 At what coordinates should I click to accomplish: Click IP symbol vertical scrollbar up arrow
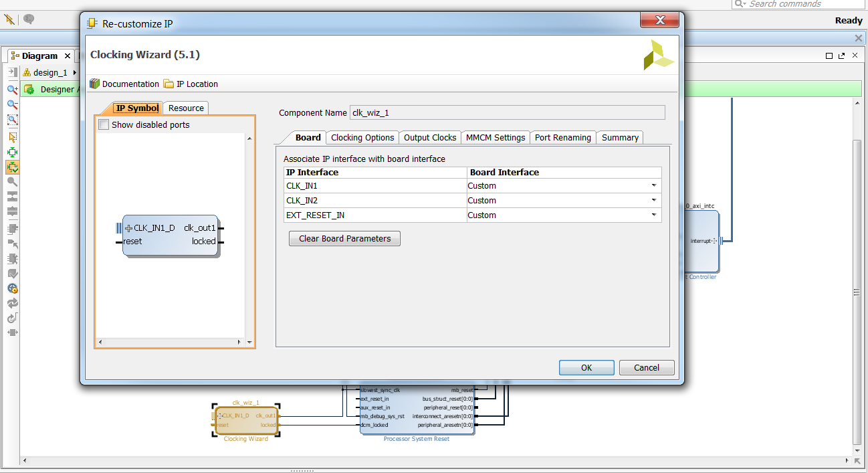[x=250, y=138]
